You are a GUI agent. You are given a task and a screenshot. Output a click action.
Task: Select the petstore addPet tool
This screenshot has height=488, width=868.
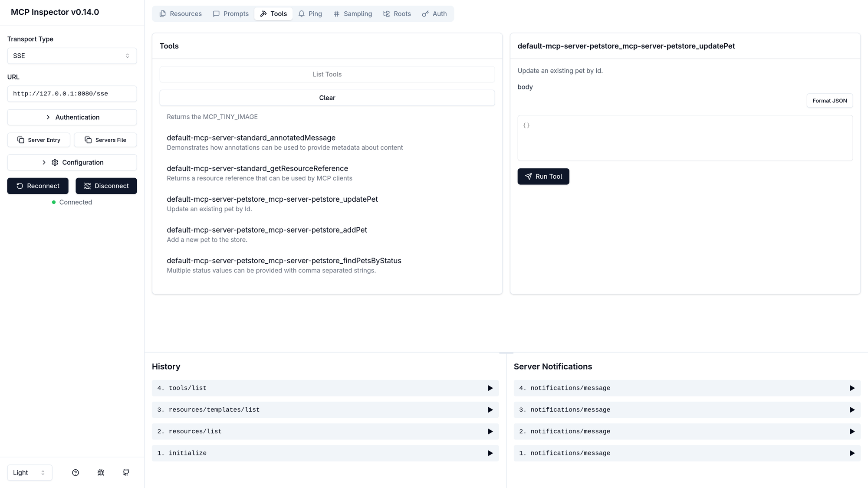pos(327,235)
